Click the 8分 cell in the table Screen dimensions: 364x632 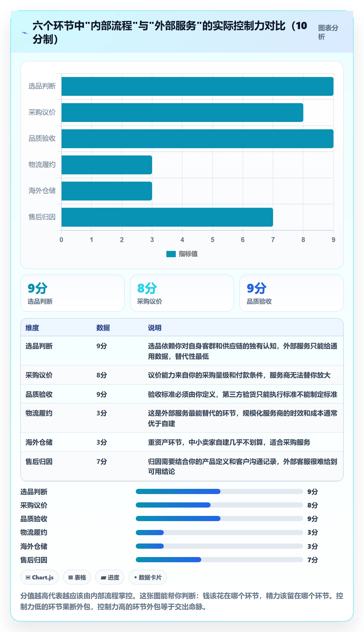click(x=102, y=375)
